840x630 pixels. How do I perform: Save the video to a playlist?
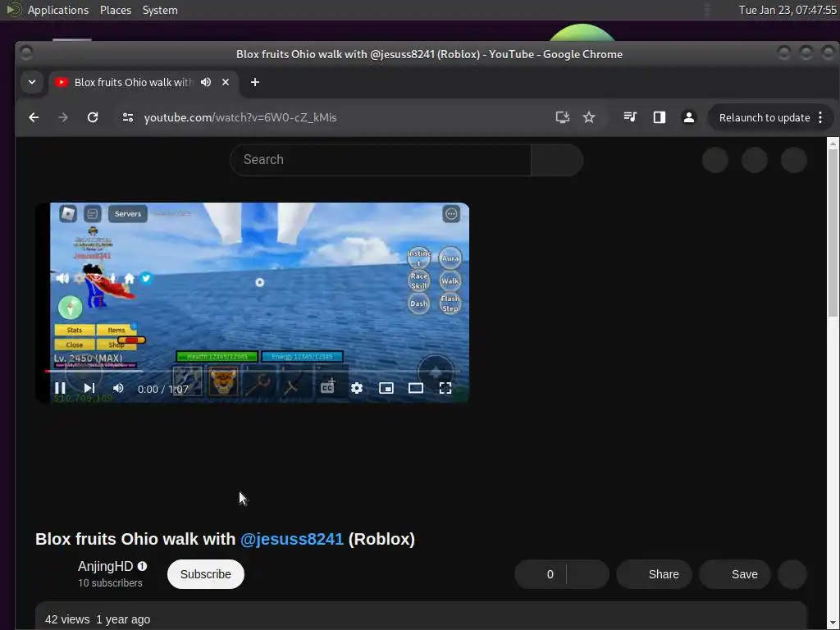735,574
